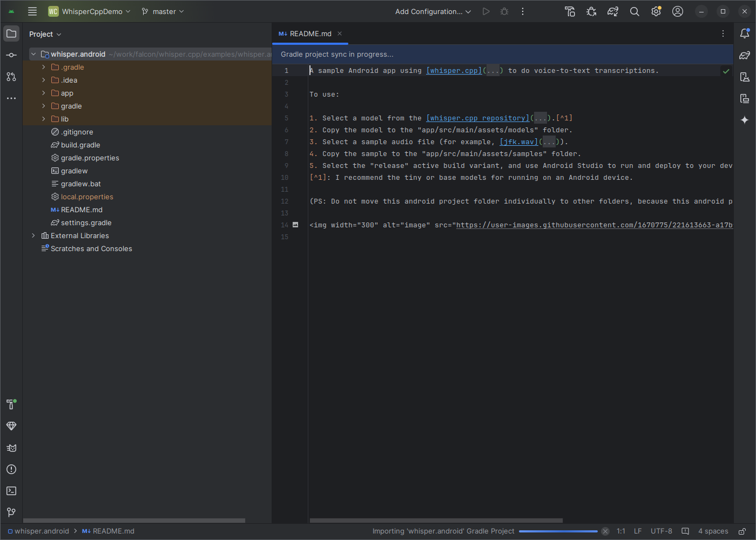Open the main hamburger menu
This screenshot has width=756, height=540.
32,11
